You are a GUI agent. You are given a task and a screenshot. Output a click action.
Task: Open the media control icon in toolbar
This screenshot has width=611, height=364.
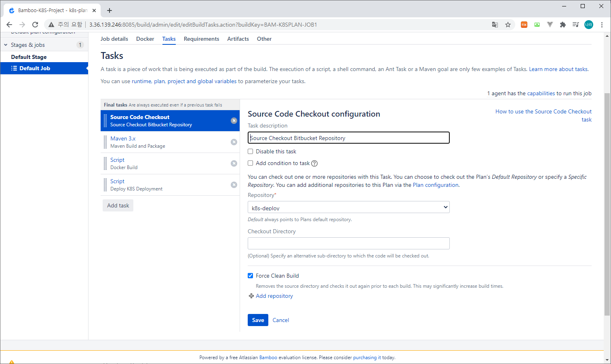[x=576, y=25]
